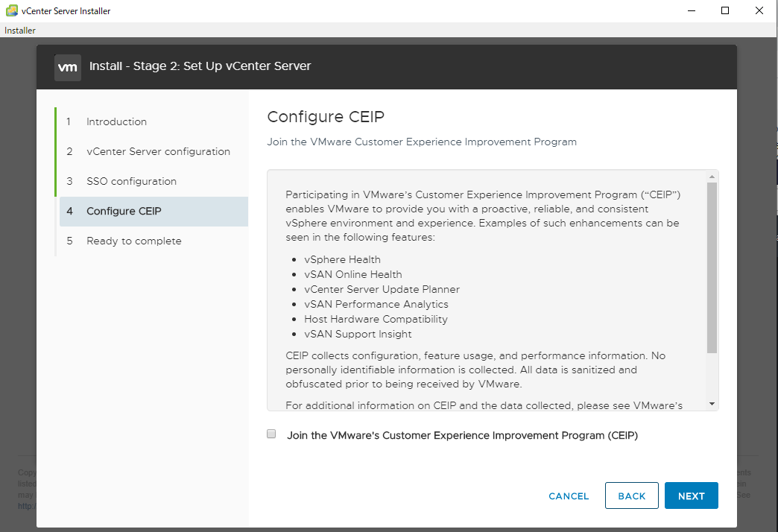Image resolution: width=778 pixels, height=532 pixels.
Task: Click the Join CEIP checkbox label text
Action: 462,435
